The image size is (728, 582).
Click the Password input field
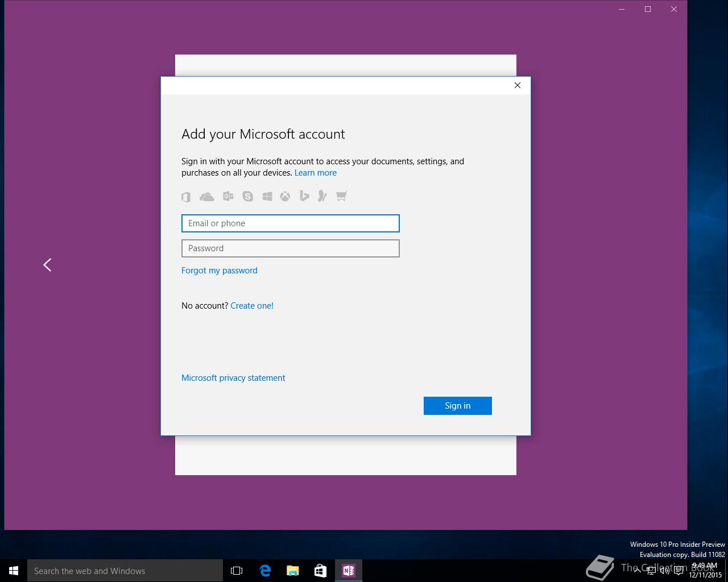(x=290, y=248)
